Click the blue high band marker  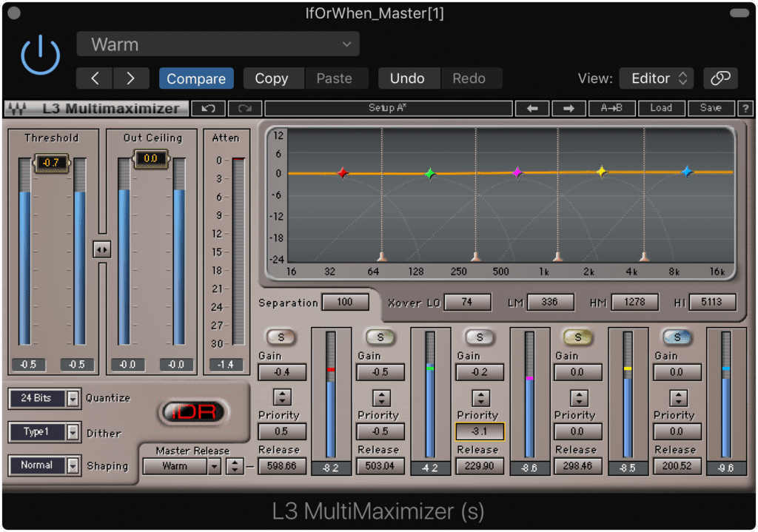click(686, 172)
